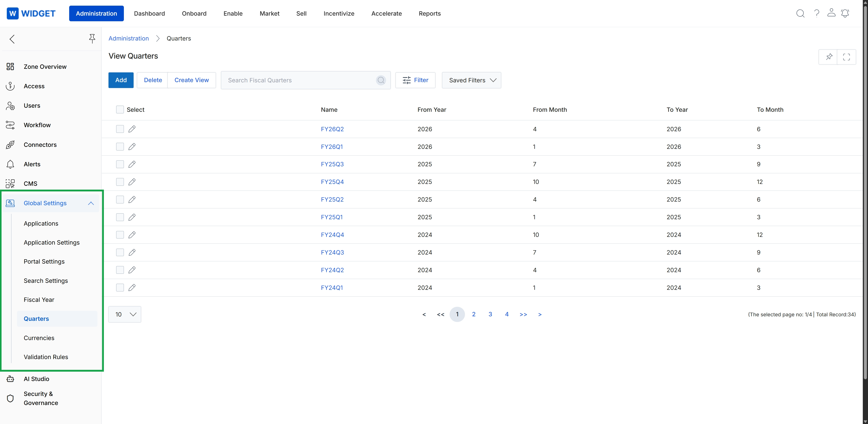
Task: Pin the sidebar with pushpin icon
Action: 92,38
